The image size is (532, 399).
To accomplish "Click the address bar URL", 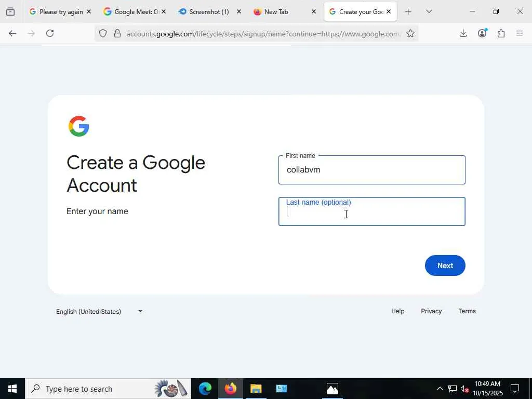I will click(x=263, y=34).
